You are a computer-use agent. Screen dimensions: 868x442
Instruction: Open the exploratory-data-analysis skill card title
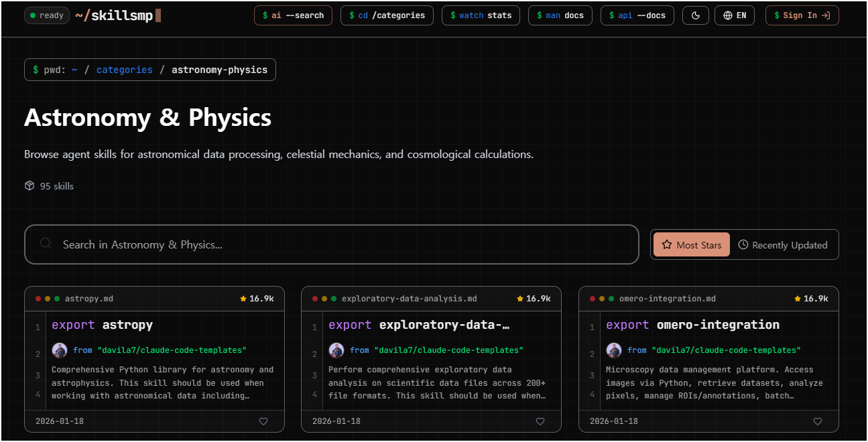(444, 325)
